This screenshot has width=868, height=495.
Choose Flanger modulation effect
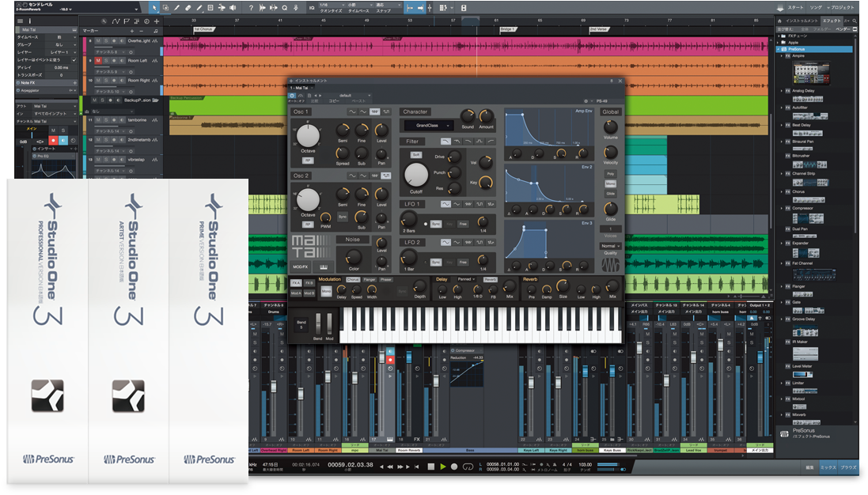click(x=370, y=280)
